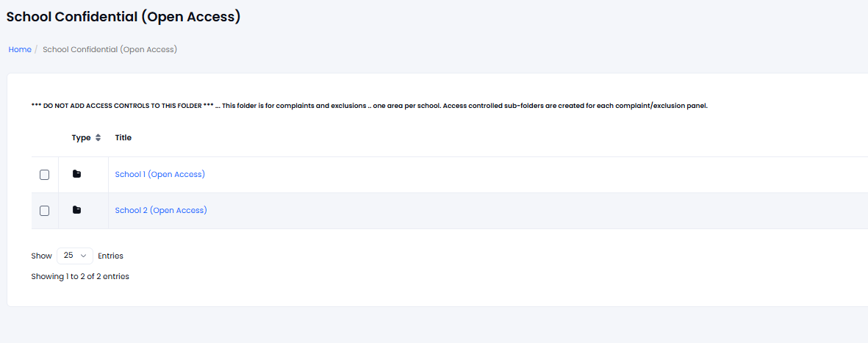Open School 1 (Open Access) link
The image size is (868, 343).
(x=160, y=174)
